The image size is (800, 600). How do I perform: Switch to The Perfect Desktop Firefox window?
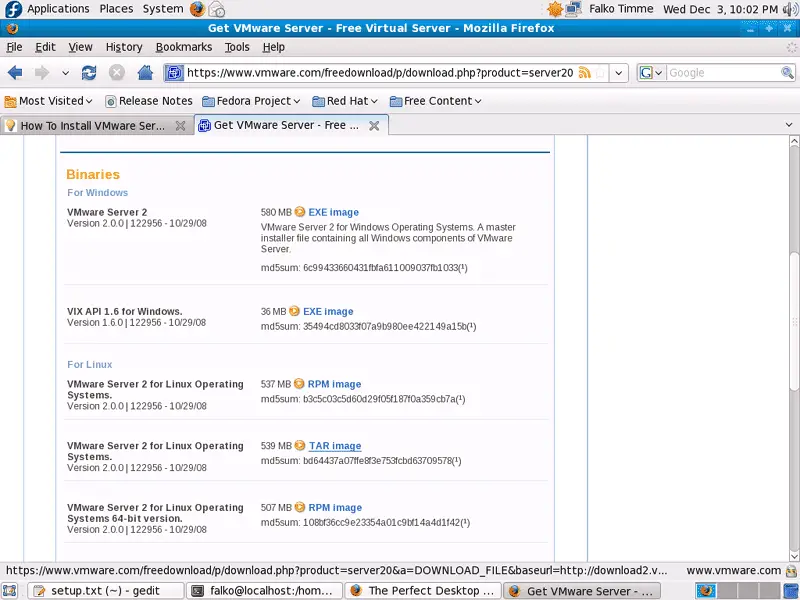point(423,591)
